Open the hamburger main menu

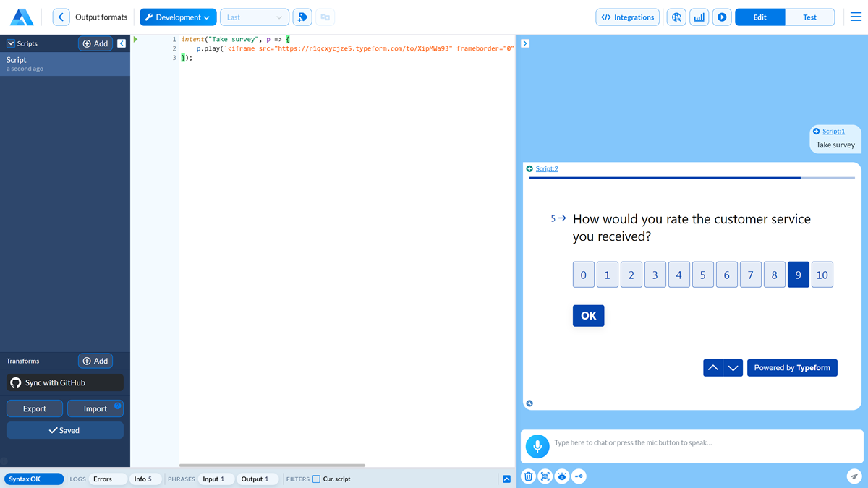coord(856,17)
